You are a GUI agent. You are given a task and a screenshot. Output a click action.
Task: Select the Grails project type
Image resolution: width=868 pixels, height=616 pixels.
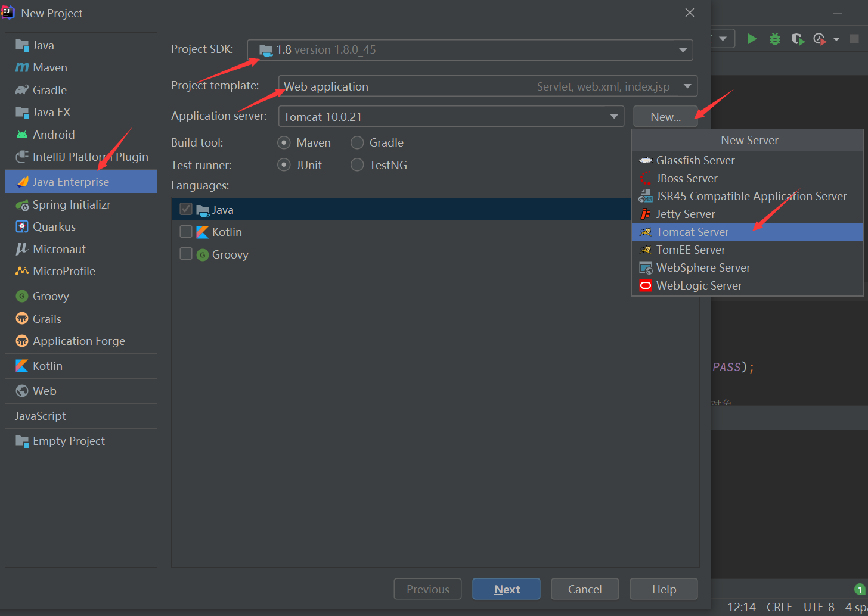point(81,319)
